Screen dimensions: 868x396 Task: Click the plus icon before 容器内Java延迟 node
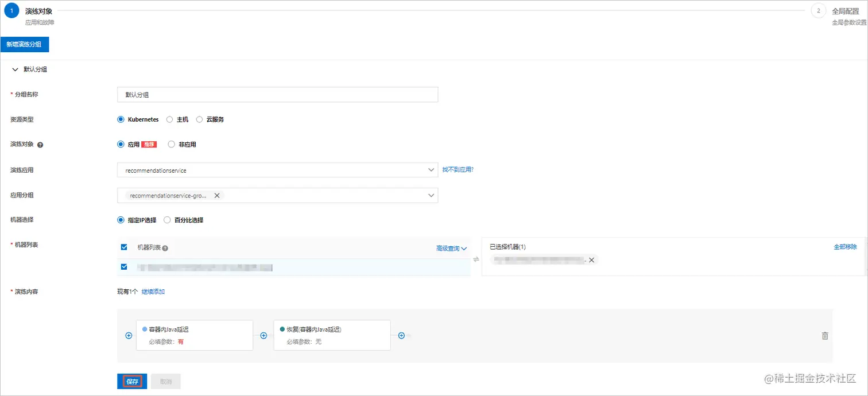pyautogui.click(x=129, y=335)
